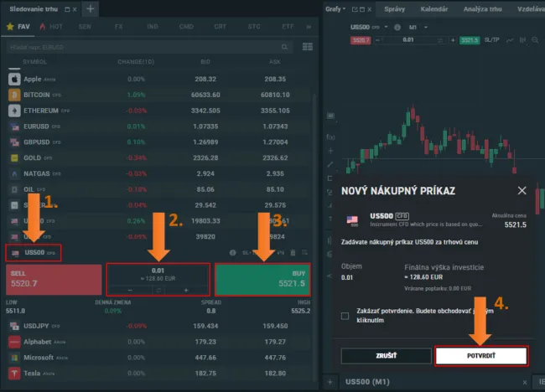Expand hidden category tabs with the double arrow

[309, 27]
